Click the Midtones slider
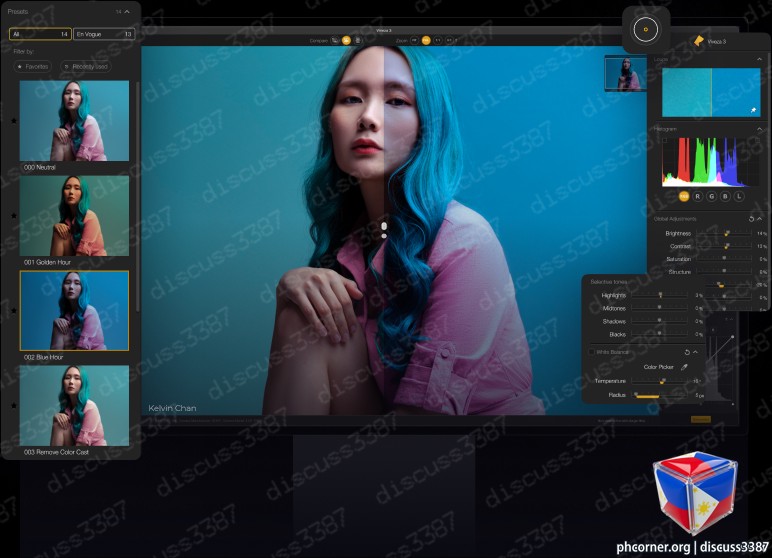The image size is (772, 558). [x=660, y=308]
